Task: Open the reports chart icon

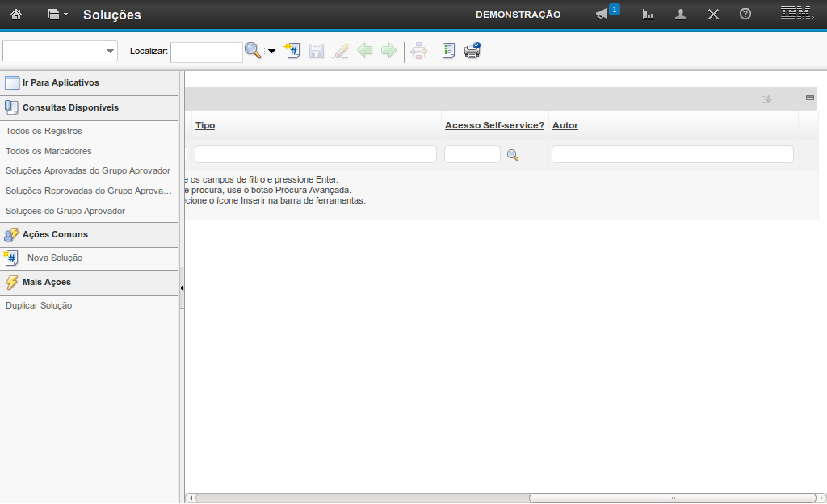Action: point(648,15)
